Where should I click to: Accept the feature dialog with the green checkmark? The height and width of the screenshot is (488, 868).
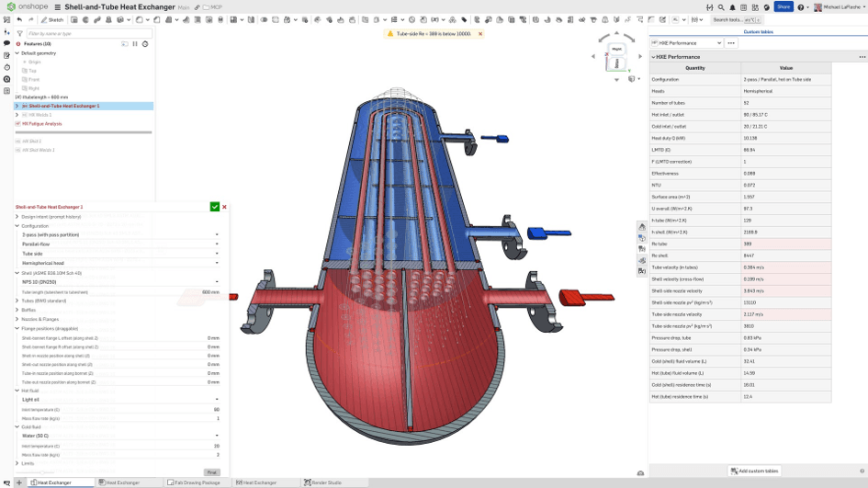point(215,207)
